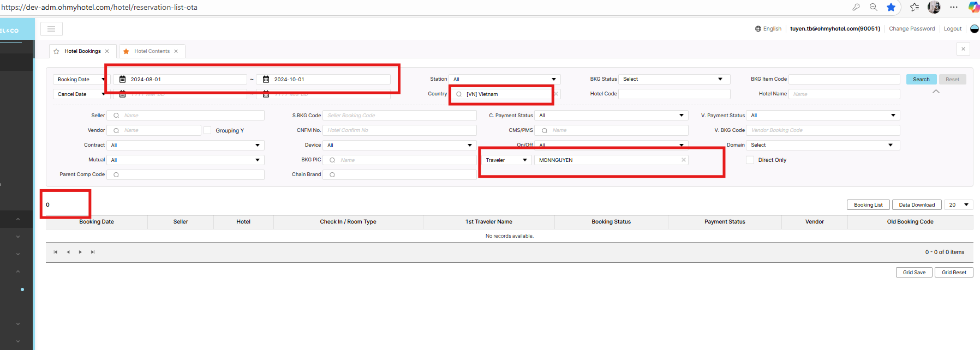Open the Booking Date type dropdown
The width and height of the screenshot is (980, 350).
click(81, 80)
